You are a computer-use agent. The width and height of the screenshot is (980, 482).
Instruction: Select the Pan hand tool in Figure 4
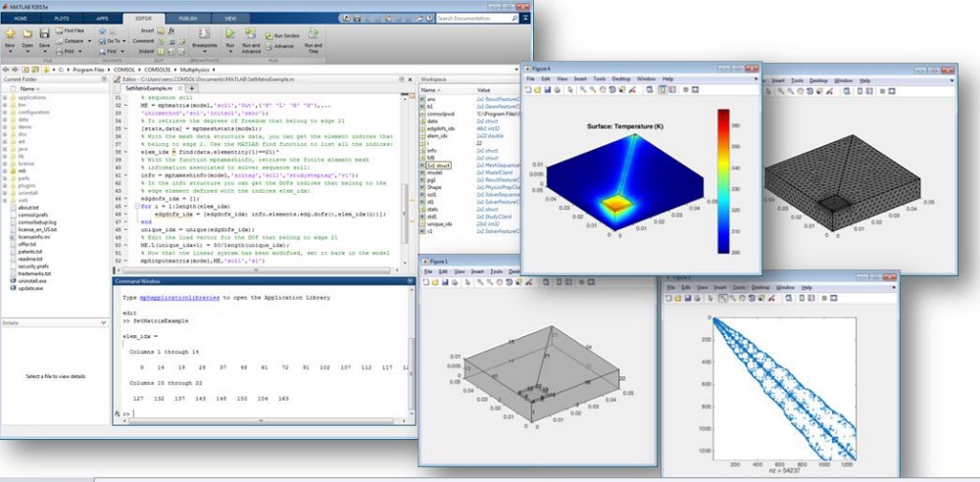[603, 90]
